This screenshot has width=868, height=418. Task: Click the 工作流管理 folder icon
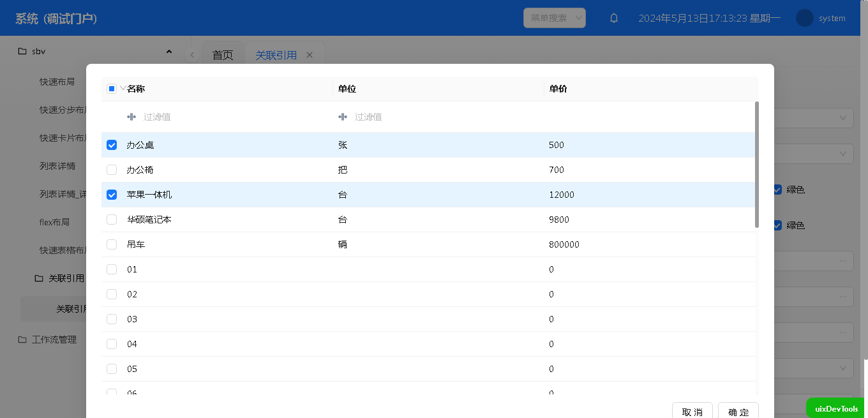22,340
